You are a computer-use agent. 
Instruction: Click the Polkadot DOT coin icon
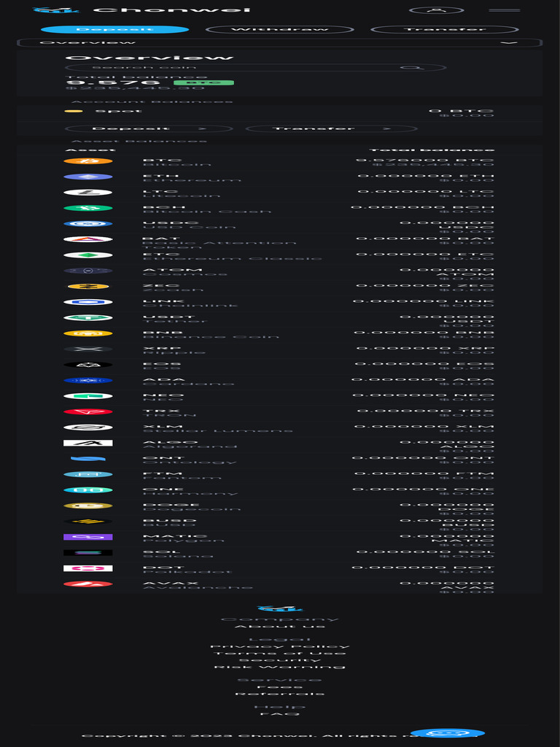88,568
